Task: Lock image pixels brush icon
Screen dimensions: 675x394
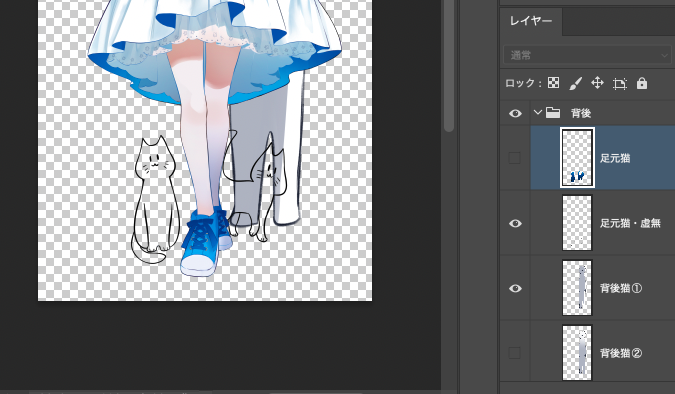Action: [576, 83]
